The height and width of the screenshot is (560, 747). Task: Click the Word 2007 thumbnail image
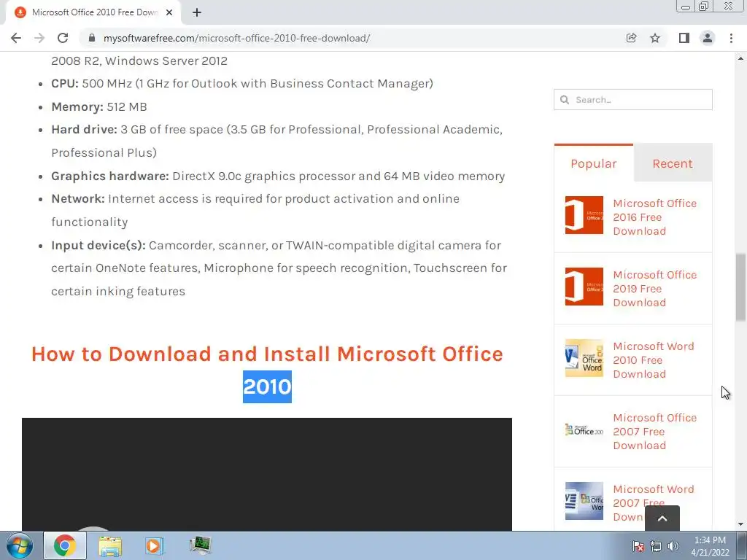[x=584, y=501]
